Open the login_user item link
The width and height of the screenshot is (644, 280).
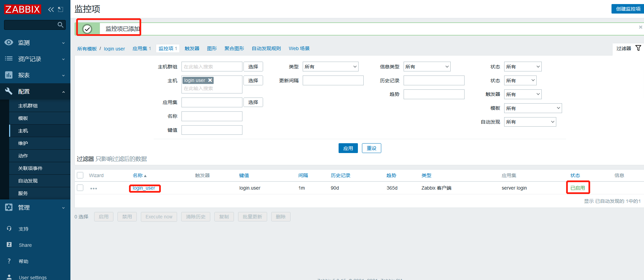[x=144, y=188]
